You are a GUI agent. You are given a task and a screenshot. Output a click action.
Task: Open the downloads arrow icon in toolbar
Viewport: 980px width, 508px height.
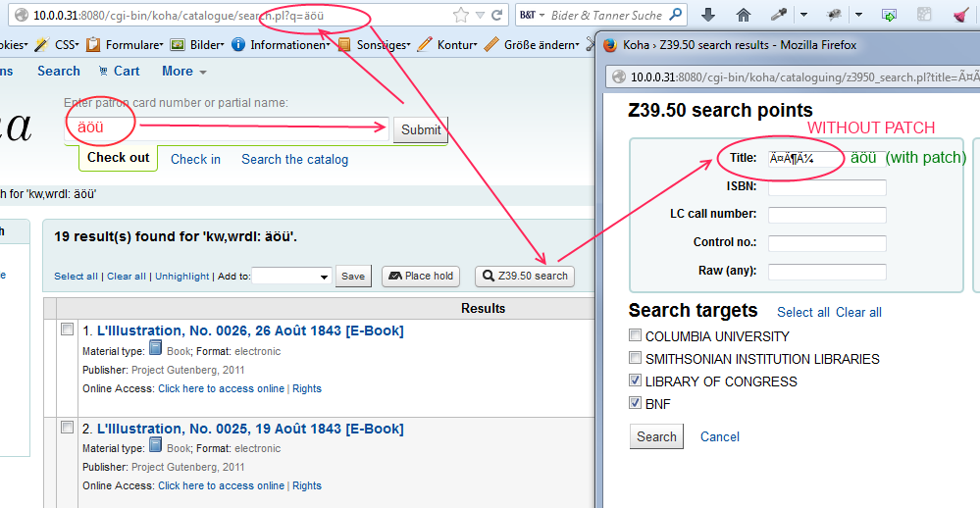tap(708, 16)
